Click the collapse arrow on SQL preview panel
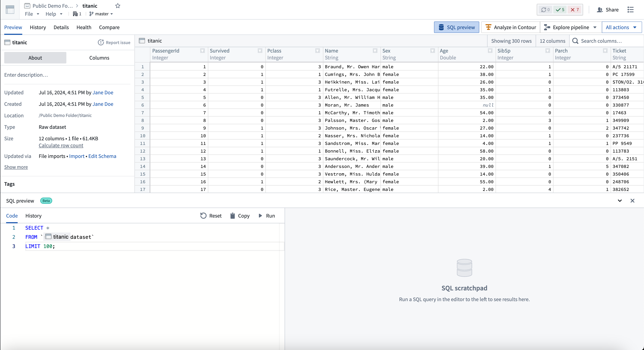 click(x=619, y=200)
